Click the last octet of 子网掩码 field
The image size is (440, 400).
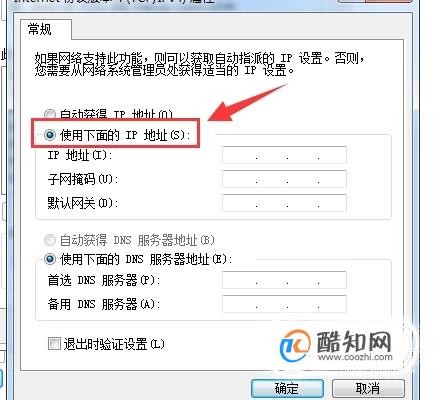332,179
